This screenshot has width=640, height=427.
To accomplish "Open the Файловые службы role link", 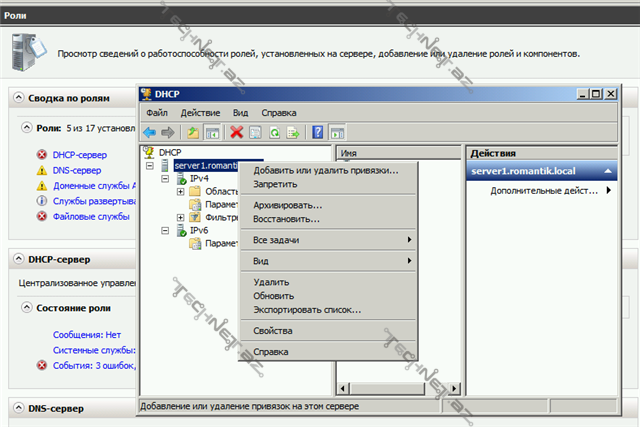I will point(92,216).
